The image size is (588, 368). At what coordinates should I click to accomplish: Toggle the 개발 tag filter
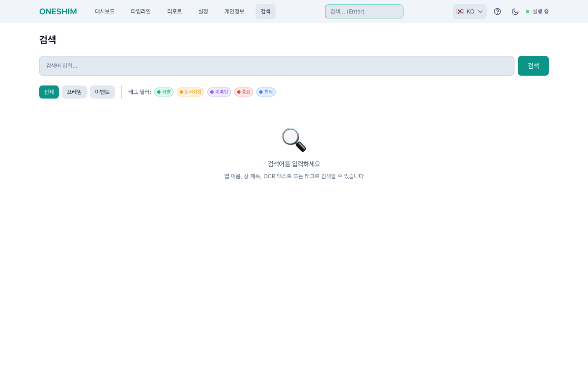tap(164, 92)
